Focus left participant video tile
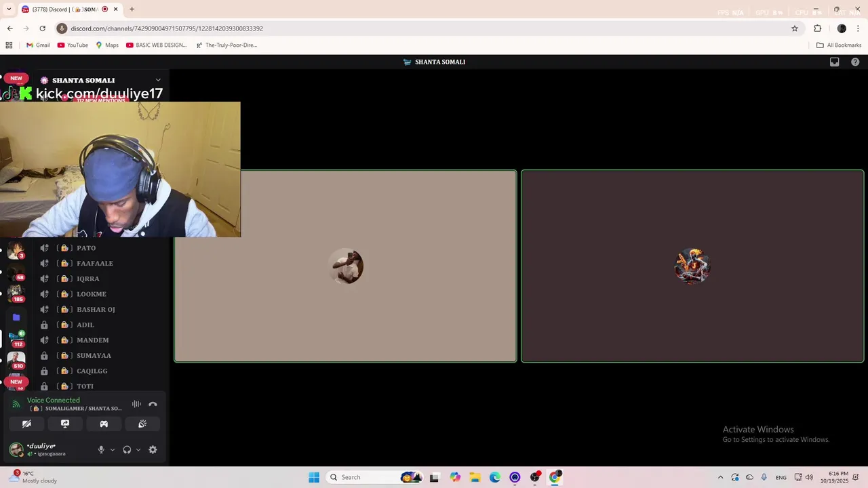Screen dimensions: 868x488 (345, 266)
